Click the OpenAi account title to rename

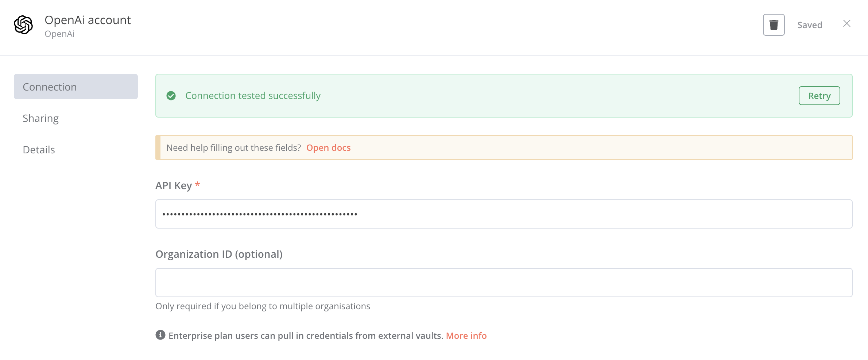coord(88,20)
